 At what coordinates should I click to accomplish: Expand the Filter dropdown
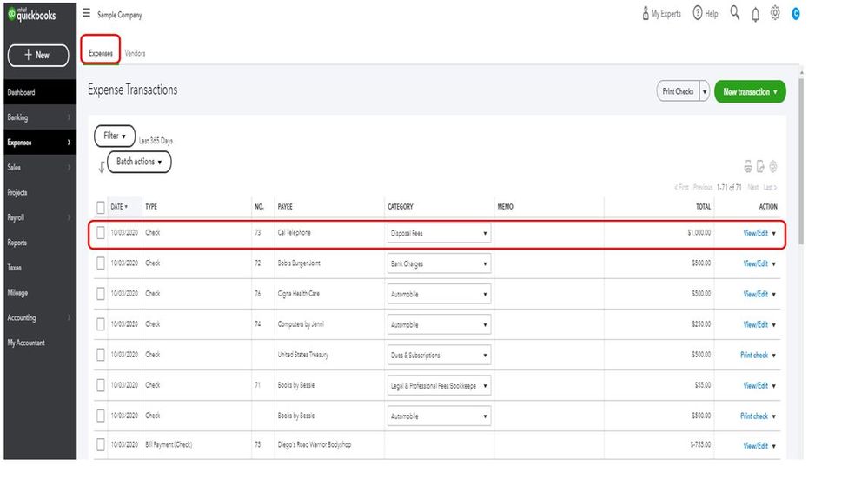(x=115, y=136)
